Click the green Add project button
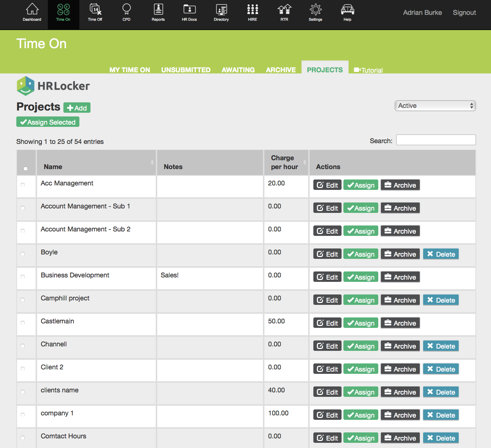The height and width of the screenshot is (448, 491). click(x=77, y=108)
